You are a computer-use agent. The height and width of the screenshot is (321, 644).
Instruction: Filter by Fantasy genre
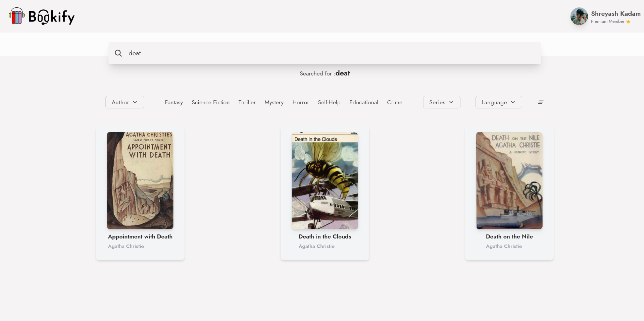coord(174,102)
